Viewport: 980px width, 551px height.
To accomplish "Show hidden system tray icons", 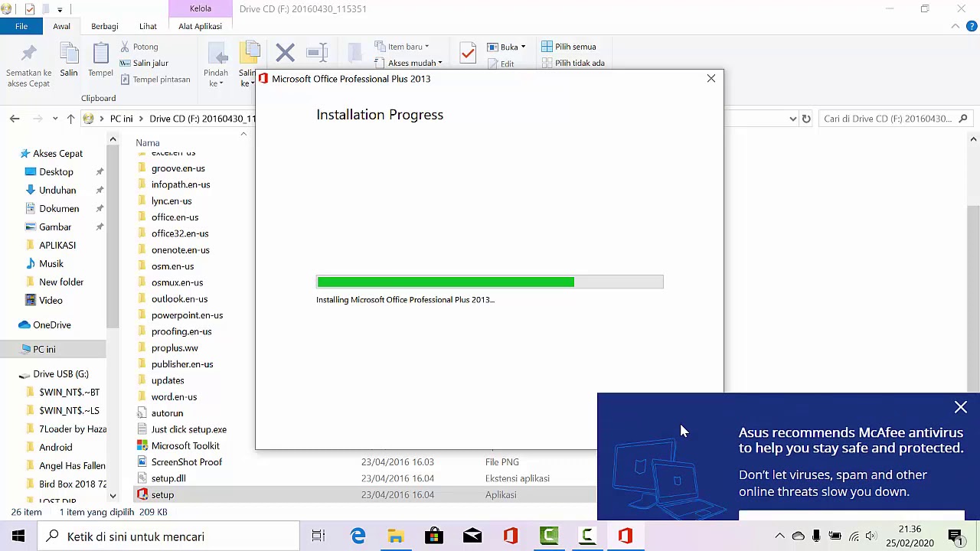I will (779, 536).
